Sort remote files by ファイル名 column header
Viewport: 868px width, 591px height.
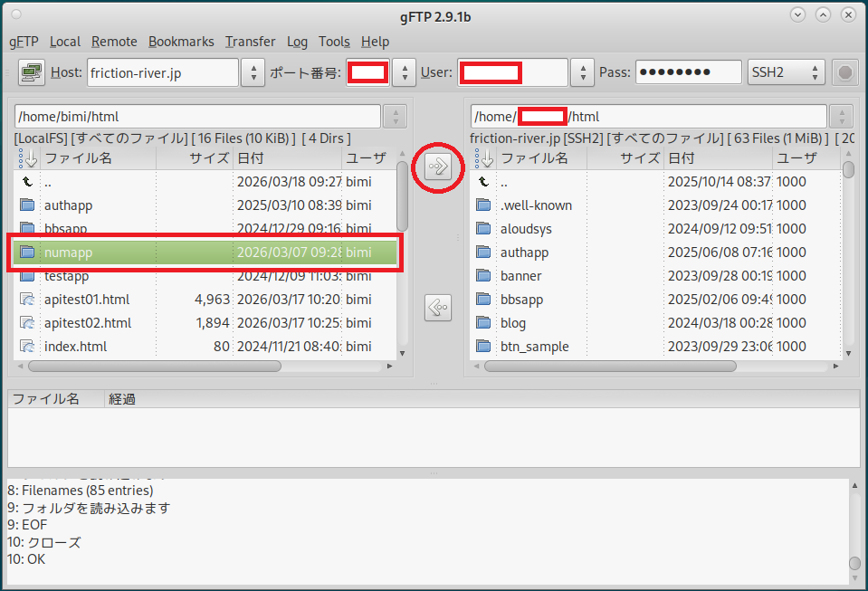[x=540, y=158]
